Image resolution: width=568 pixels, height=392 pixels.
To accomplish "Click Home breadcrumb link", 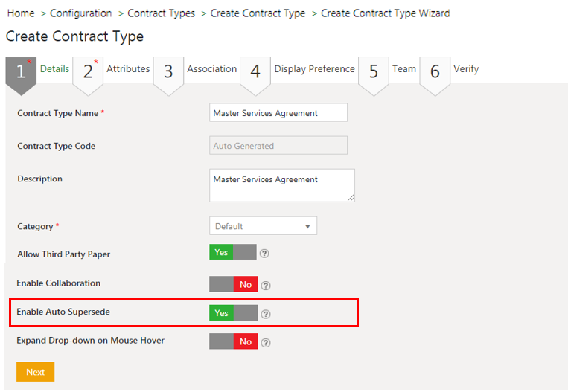I will 21,13.
